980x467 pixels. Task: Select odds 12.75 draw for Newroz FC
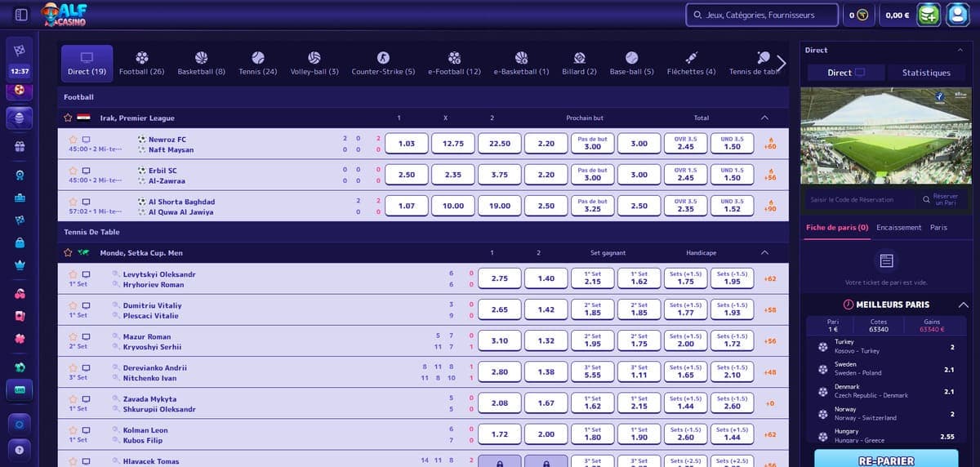click(x=453, y=144)
